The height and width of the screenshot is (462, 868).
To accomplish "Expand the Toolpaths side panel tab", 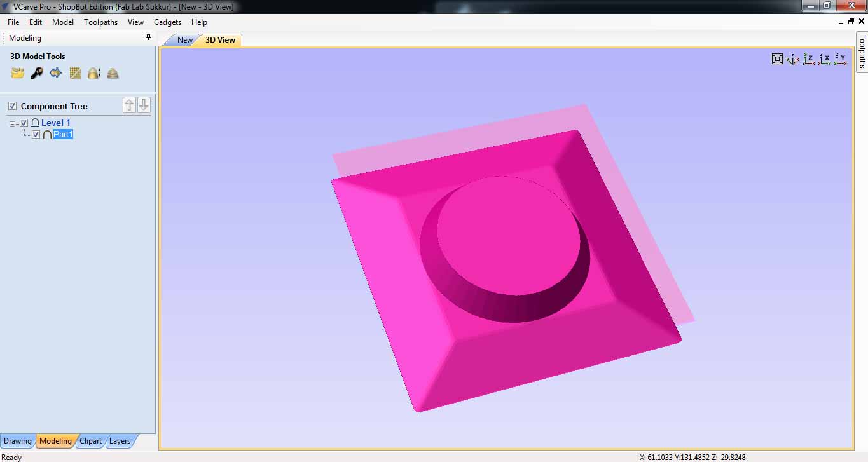I will coord(862,51).
